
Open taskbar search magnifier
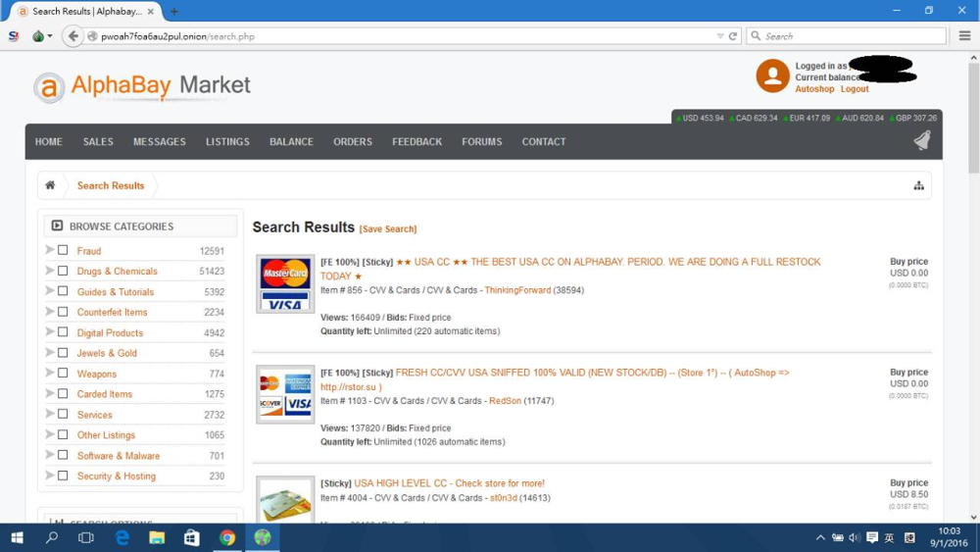52,537
